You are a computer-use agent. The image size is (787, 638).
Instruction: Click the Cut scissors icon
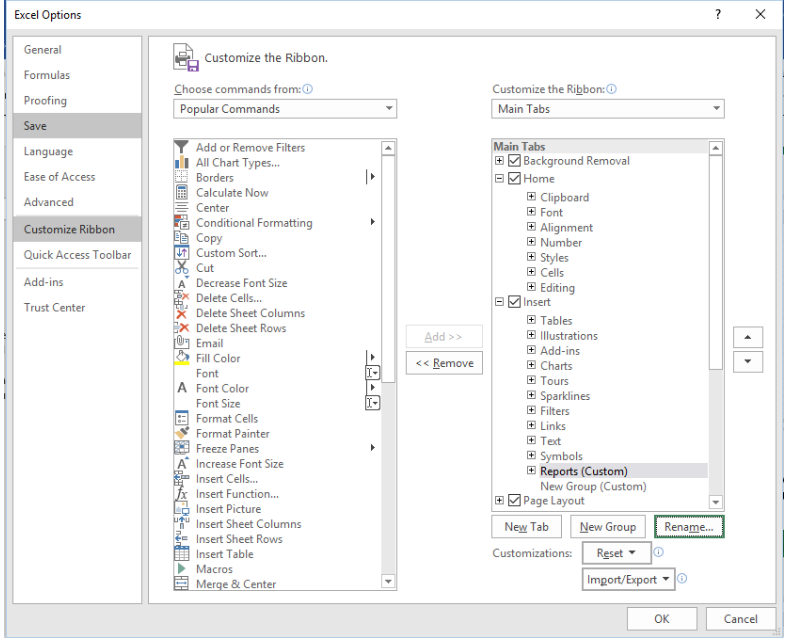(181, 268)
